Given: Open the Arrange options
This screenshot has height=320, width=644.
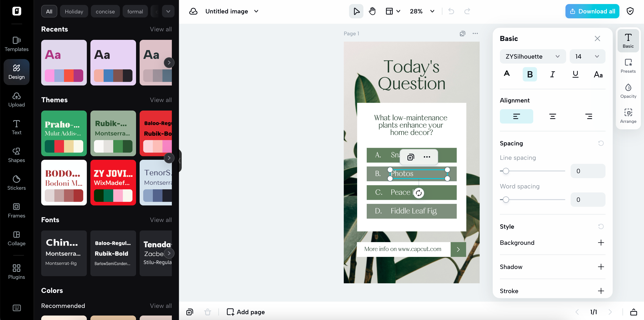Looking at the screenshot, I should tap(628, 115).
